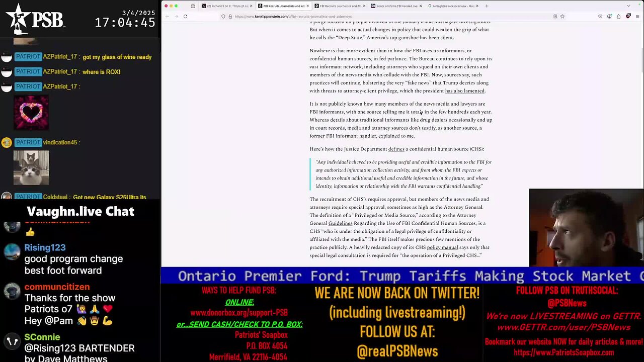Click username SConnie in chat
644x362 pixels.
(x=42, y=337)
